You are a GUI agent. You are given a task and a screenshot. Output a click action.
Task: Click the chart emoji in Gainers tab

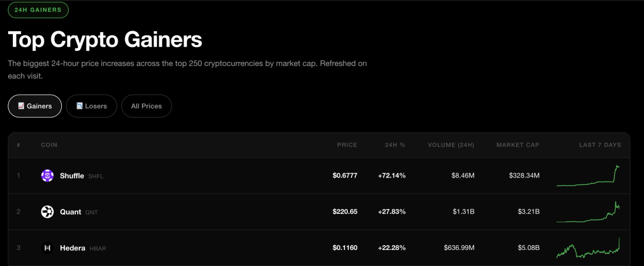pyautogui.click(x=21, y=106)
